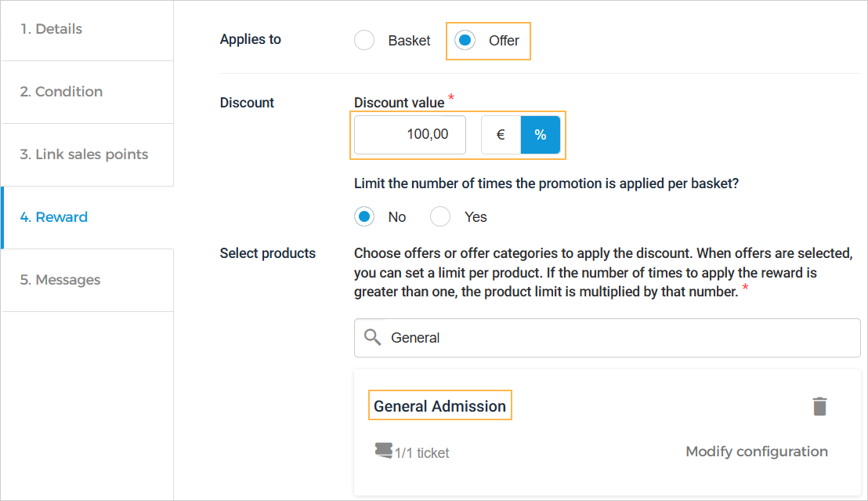
Task: Click the 1/1 ticket label
Action: pos(422,452)
